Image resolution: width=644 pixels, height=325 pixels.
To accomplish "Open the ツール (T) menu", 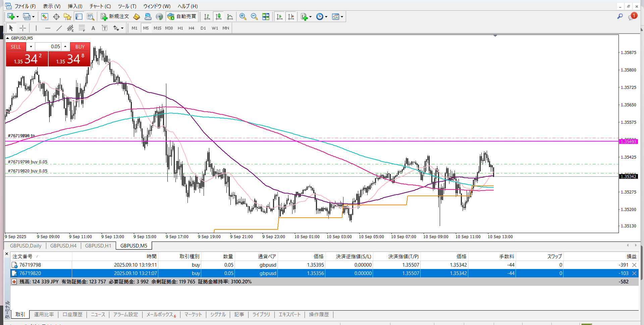I will click(x=127, y=6).
